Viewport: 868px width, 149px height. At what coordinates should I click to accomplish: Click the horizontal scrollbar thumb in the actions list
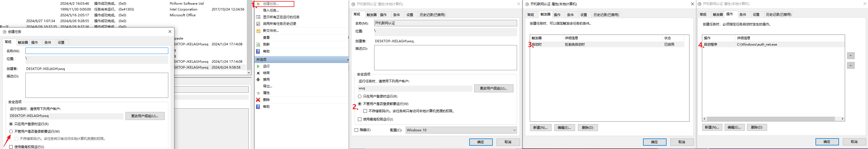pos(771,119)
